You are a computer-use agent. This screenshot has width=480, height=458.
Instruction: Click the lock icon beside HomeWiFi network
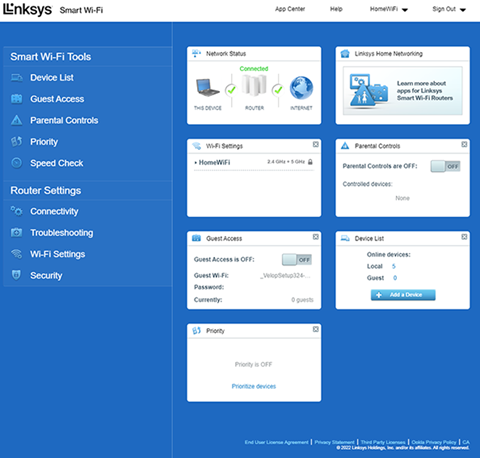click(x=310, y=162)
